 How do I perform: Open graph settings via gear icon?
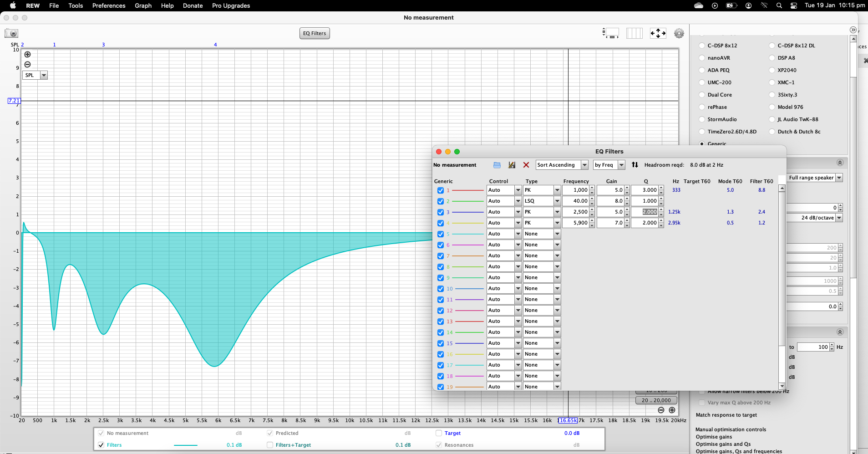679,33
